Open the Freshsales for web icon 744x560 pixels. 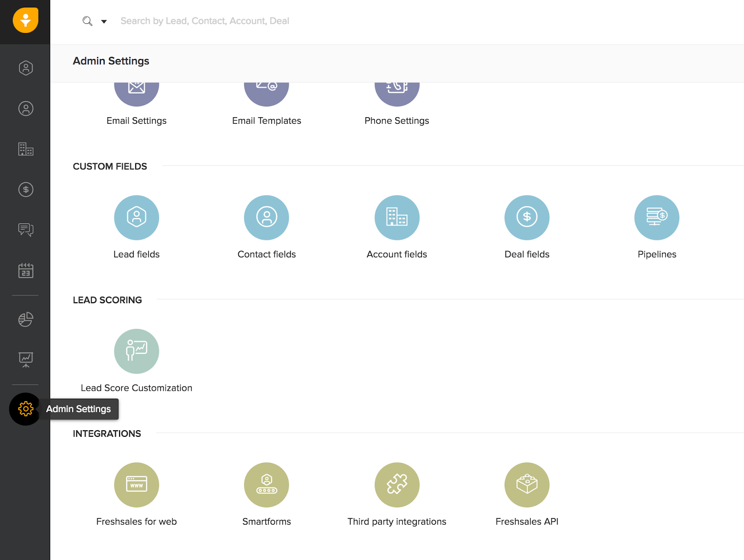[x=137, y=485]
